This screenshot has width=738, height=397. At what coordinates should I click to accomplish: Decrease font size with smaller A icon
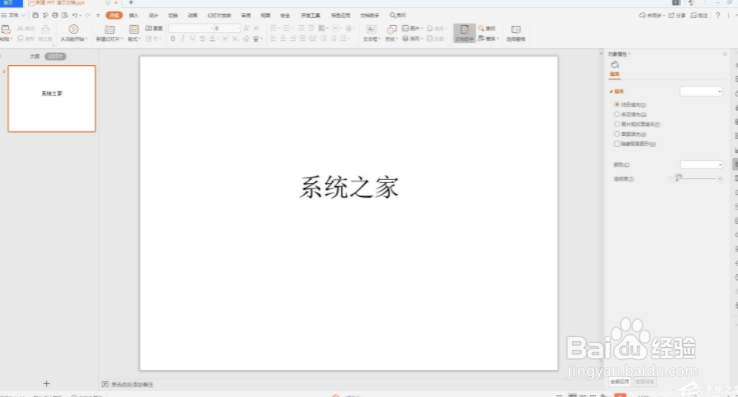click(257, 28)
